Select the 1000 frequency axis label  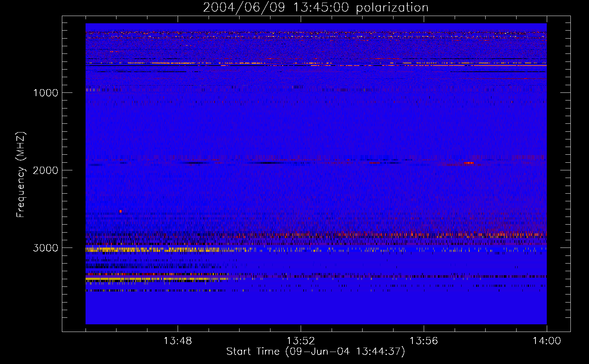coord(46,93)
